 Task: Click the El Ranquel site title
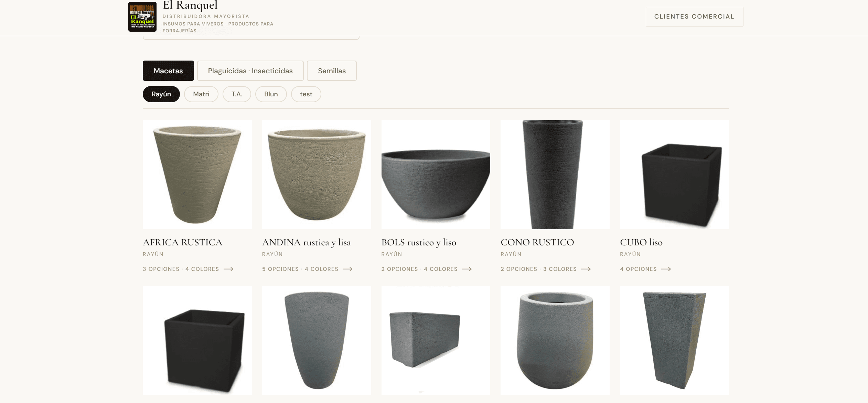pyautogui.click(x=190, y=5)
